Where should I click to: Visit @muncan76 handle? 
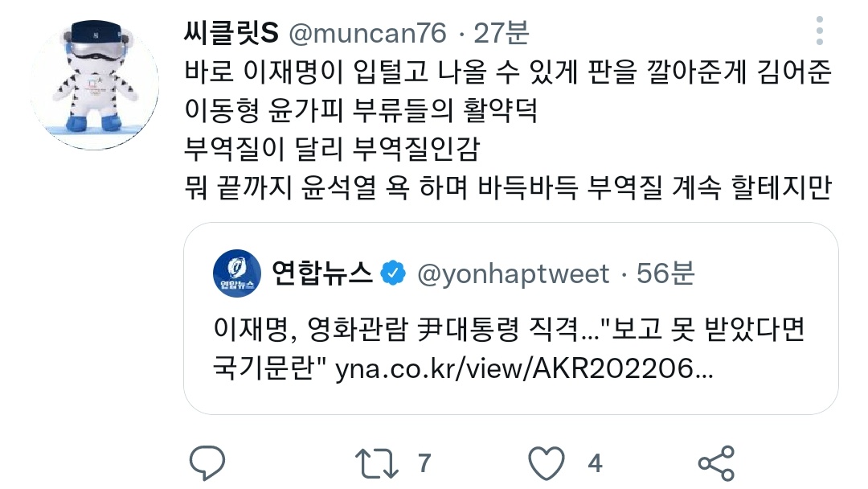tap(367, 33)
